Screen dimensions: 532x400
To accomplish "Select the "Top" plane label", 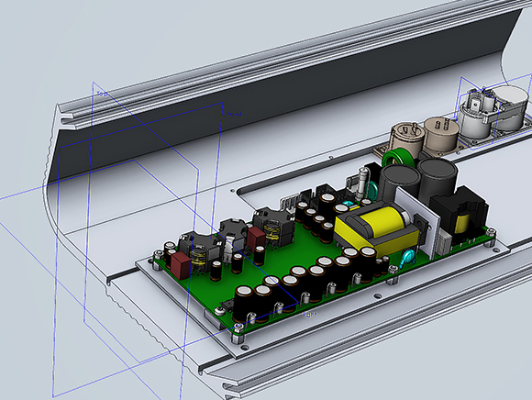I will (x=103, y=94).
